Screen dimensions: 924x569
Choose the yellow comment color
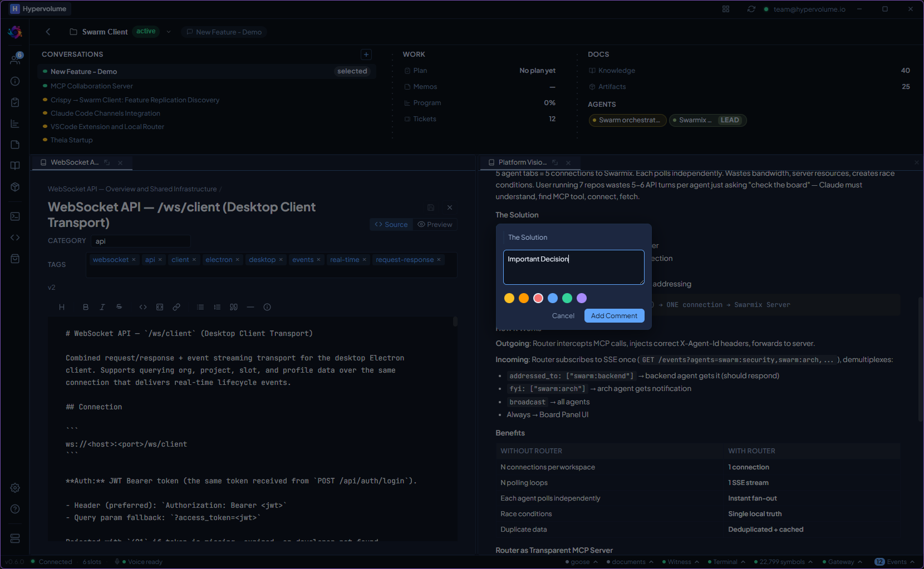[x=509, y=298]
